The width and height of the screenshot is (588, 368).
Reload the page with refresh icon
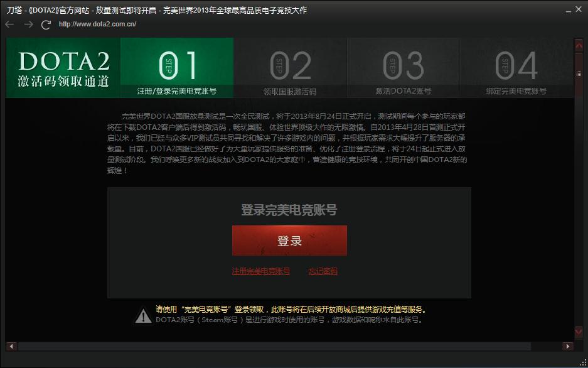point(46,24)
